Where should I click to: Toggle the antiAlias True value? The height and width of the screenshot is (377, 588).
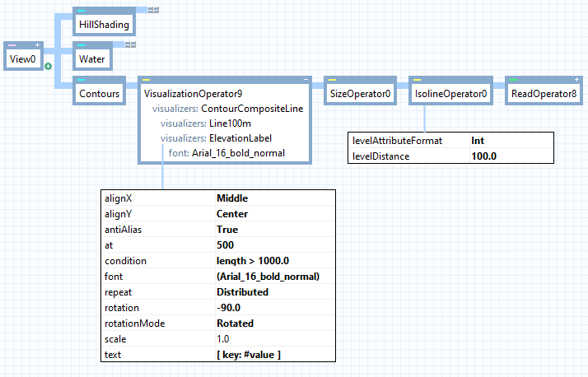click(x=227, y=230)
